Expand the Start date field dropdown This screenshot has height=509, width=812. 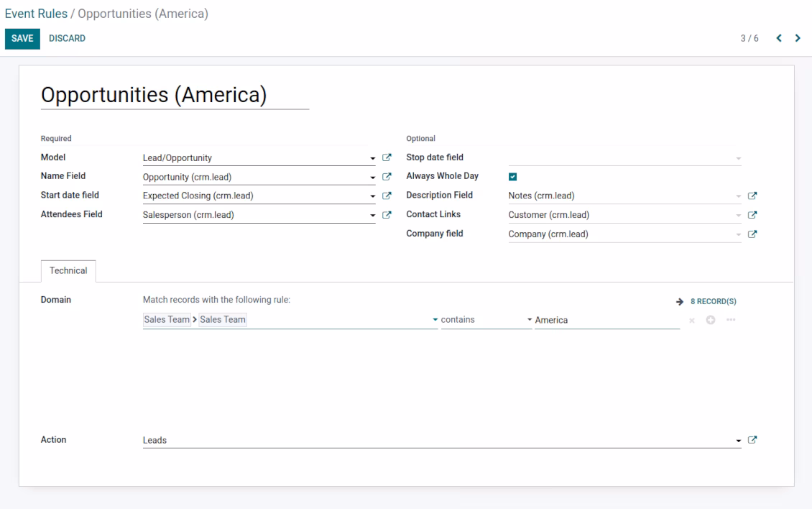click(372, 196)
